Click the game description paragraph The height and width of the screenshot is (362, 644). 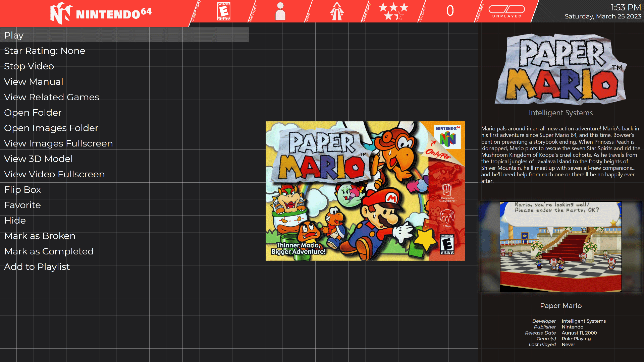(561, 155)
